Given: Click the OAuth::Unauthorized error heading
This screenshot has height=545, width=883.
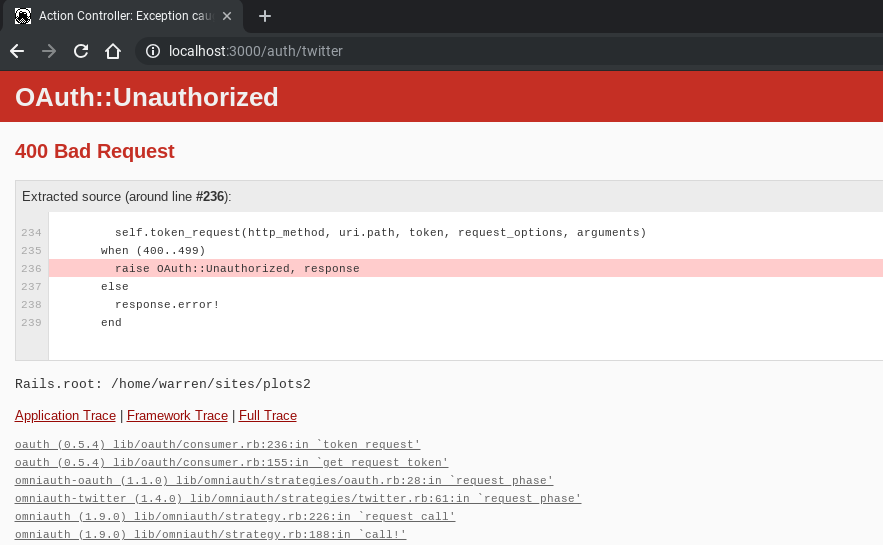Looking at the screenshot, I should (x=146, y=97).
